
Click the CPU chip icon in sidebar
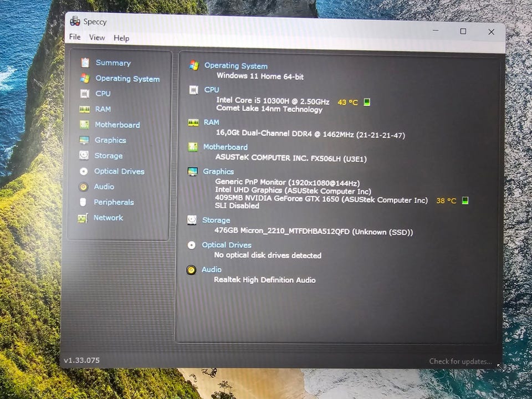click(x=84, y=94)
